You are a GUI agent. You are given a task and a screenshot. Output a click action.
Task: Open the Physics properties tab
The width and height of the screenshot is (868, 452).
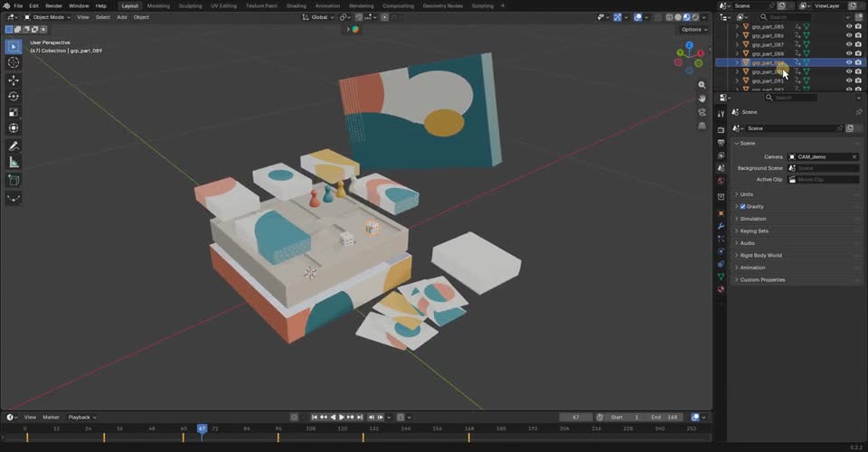point(721,251)
